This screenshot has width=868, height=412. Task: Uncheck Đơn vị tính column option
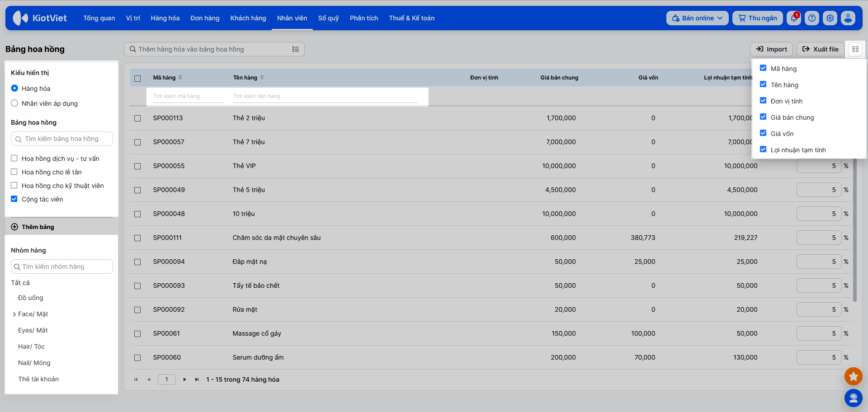tap(763, 100)
